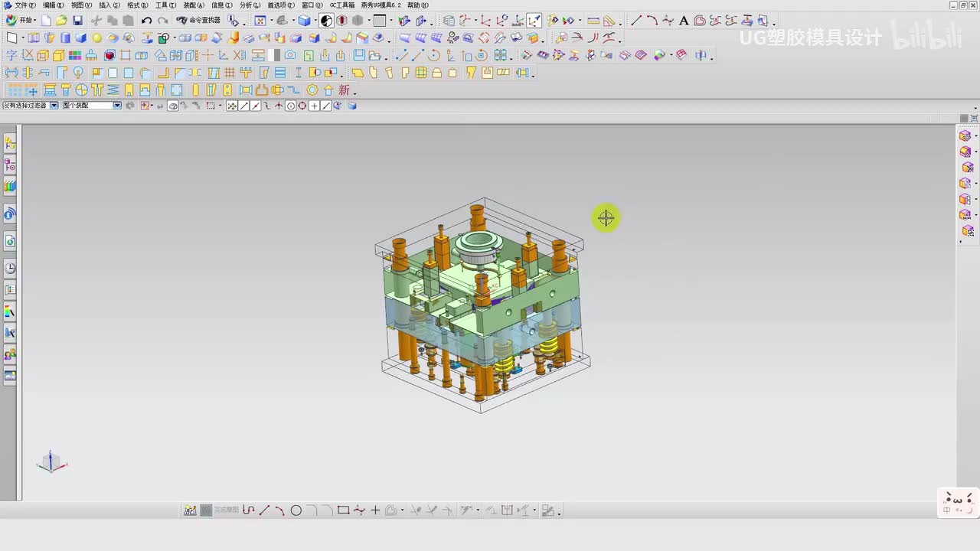Save using the floppy disk icon
The width and height of the screenshot is (980, 551).
tap(77, 21)
